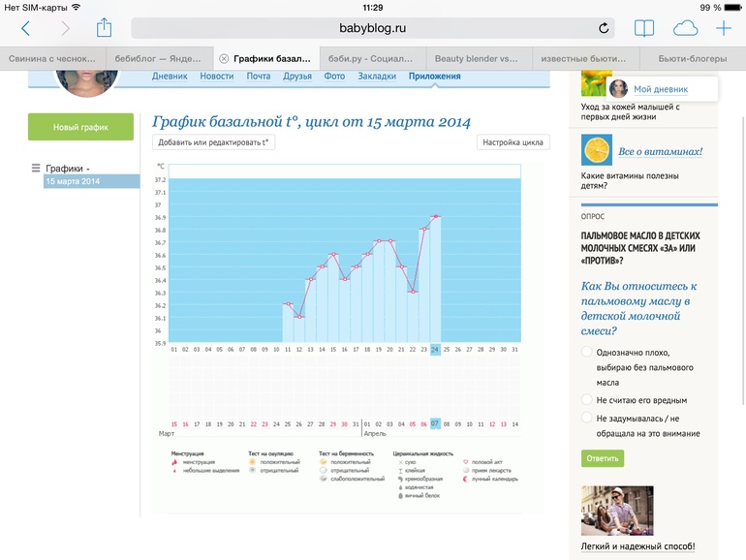This screenshot has height=560, width=746.
Task: Show iCloud tabs cloud icon
Action: 685,29
